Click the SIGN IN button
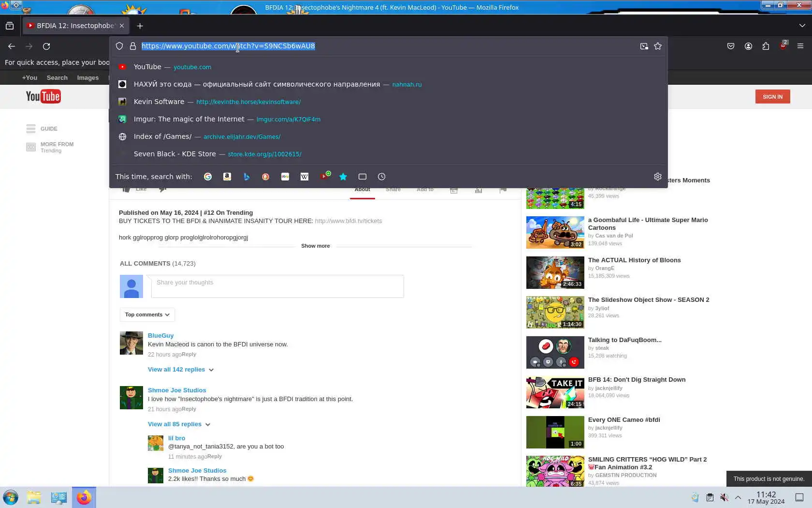 coord(772,97)
